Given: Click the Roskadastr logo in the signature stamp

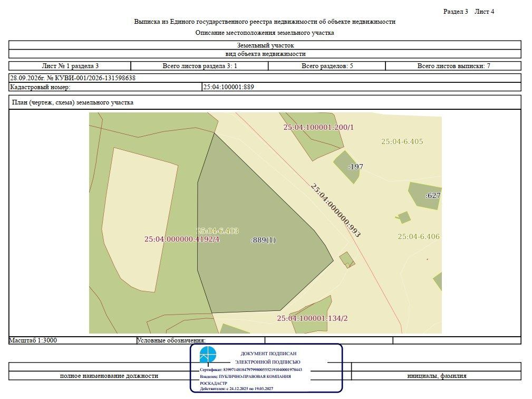Looking at the screenshot, I should pos(208,355).
